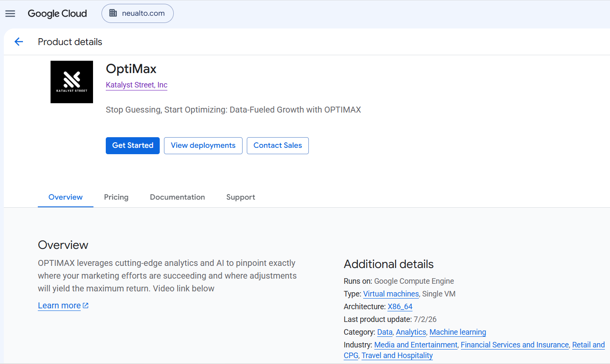The height and width of the screenshot is (364, 610).
Task: Click the 'Stop Guessing, Start Optimizing' tagline
Action: [233, 110]
